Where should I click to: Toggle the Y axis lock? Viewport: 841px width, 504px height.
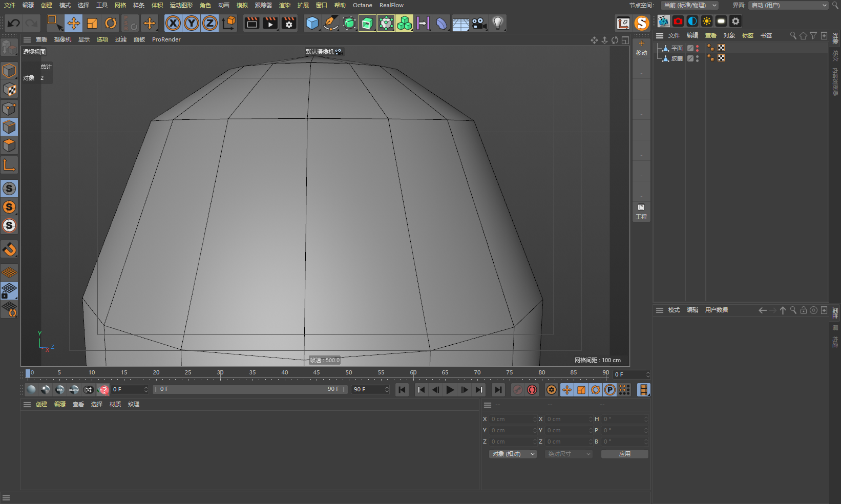tap(192, 23)
